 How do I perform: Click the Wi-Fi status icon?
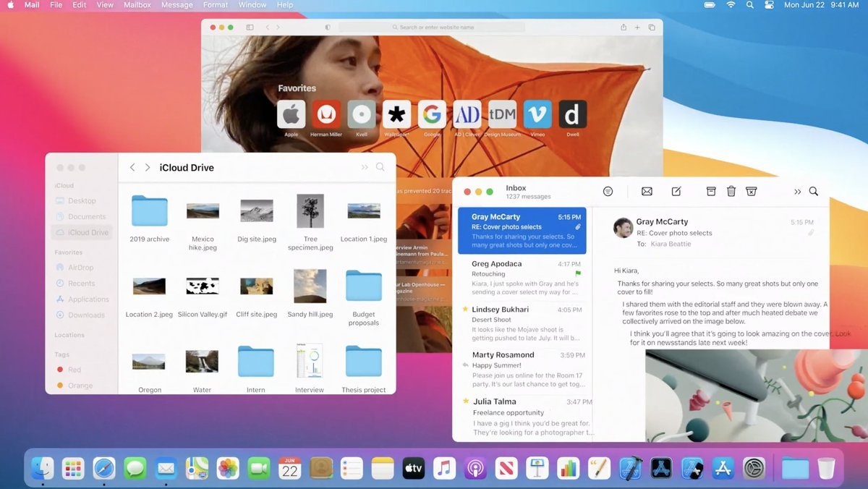click(x=731, y=5)
